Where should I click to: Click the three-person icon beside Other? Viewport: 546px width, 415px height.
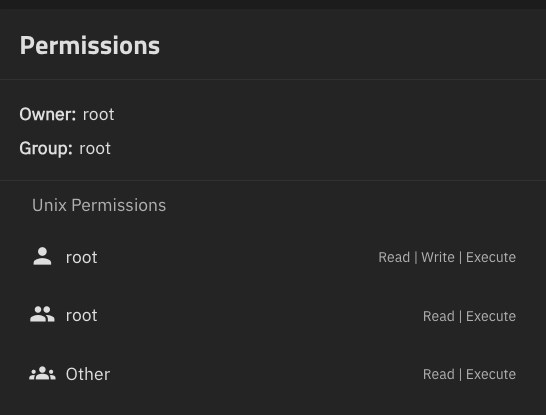(42, 373)
